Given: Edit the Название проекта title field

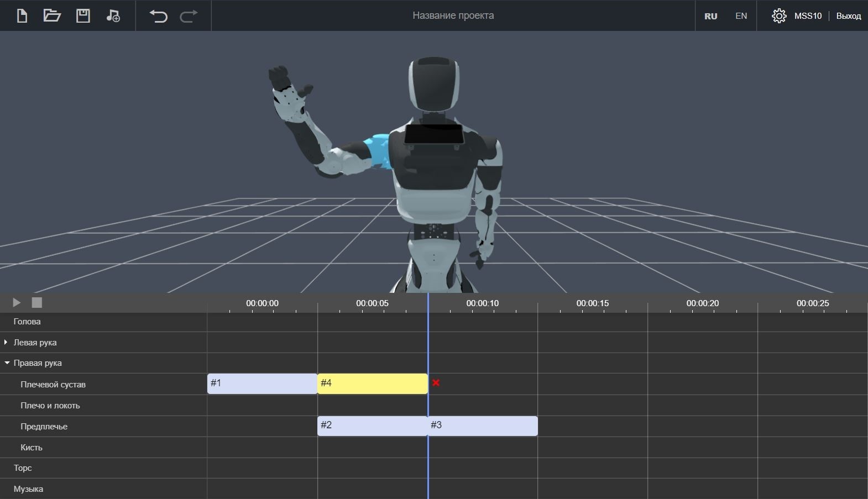Looking at the screenshot, I should click(x=453, y=15).
